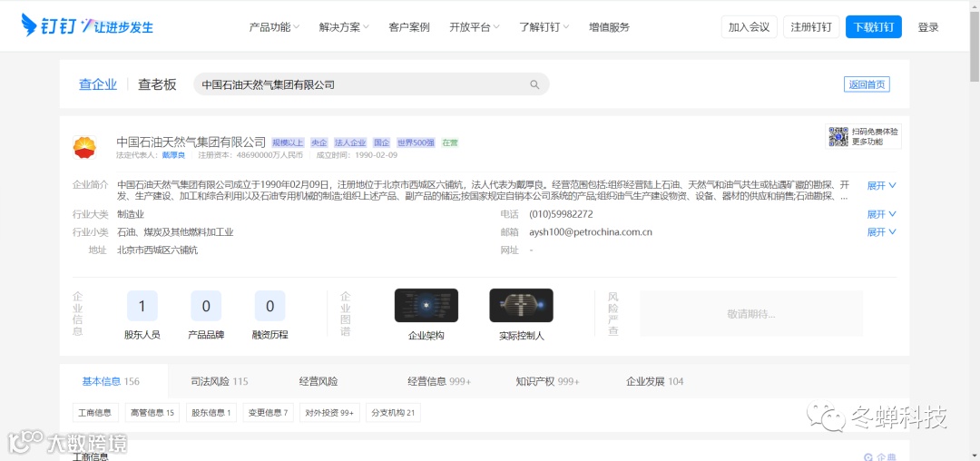Image resolution: width=980 pixels, height=461 pixels.
Task: Open the 企业架构 graph thumbnail
Action: click(426, 306)
